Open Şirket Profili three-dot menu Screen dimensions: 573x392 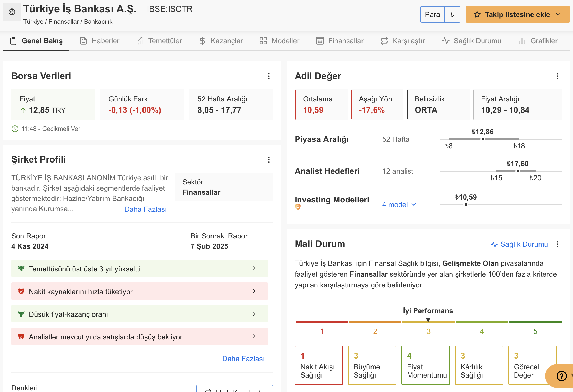[x=269, y=160]
